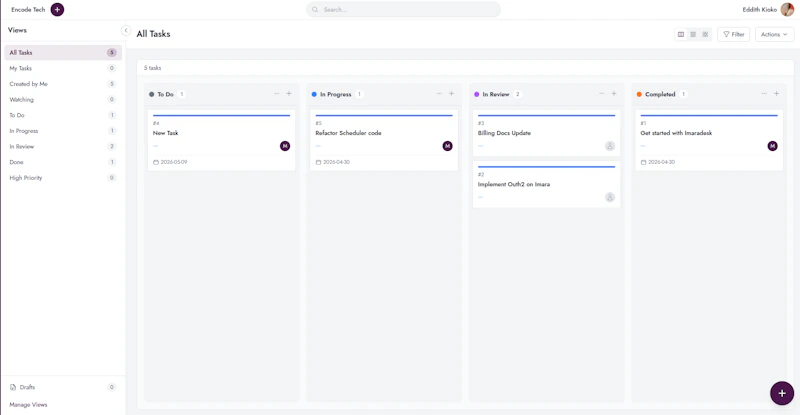
Task: Select the Watching view
Action: point(63,100)
